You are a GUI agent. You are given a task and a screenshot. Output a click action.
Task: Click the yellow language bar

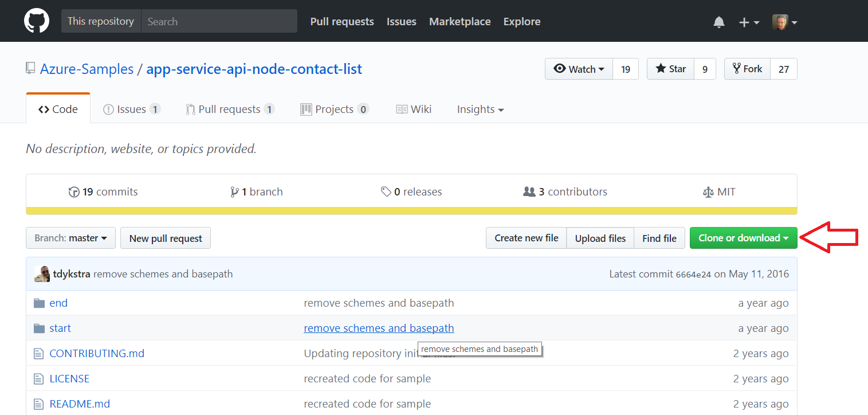(411, 211)
